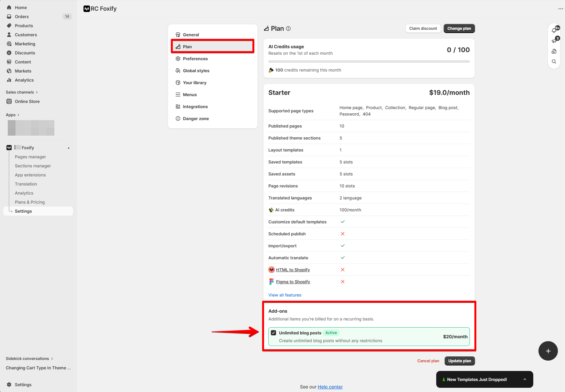Click the Customers person icon
The height and width of the screenshot is (392, 565).
[9, 35]
